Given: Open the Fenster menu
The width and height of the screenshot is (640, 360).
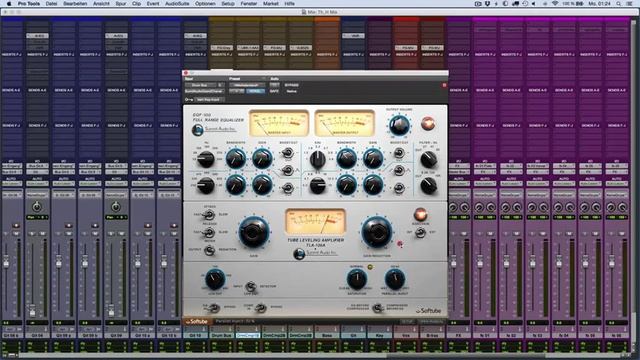Looking at the screenshot, I should [249, 4].
